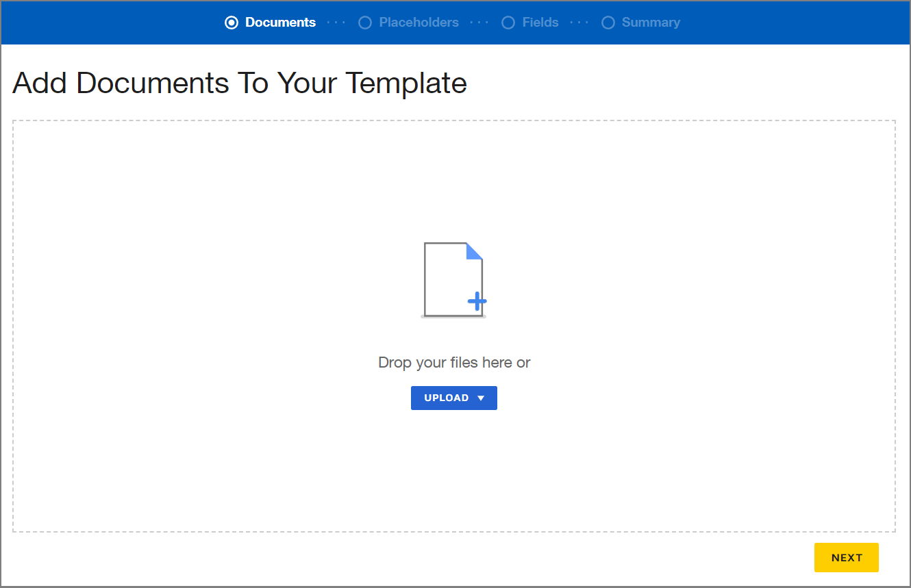The width and height of the screenshot is (911, 588).
Task: Click the add document file icon
Action: (453, 278)
